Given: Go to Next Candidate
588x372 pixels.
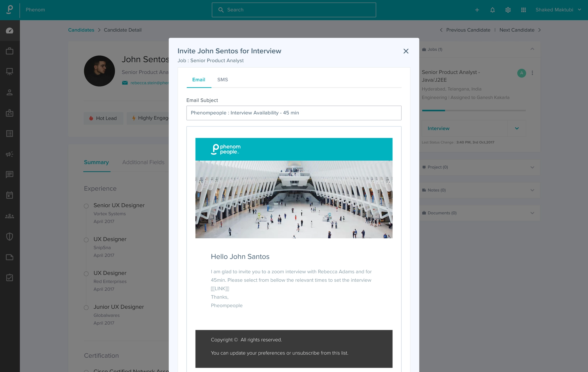Looking at the screenshot, I should 520,30.
